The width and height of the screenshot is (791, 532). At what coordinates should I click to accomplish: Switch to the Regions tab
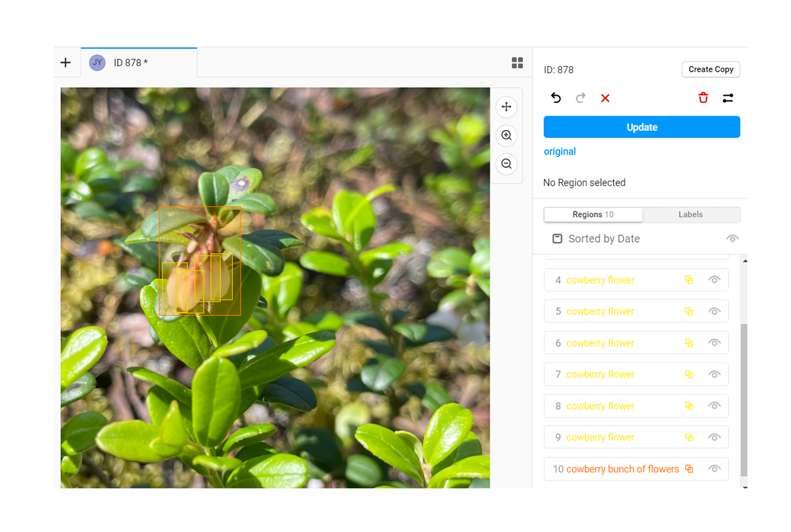coord(593,214)
